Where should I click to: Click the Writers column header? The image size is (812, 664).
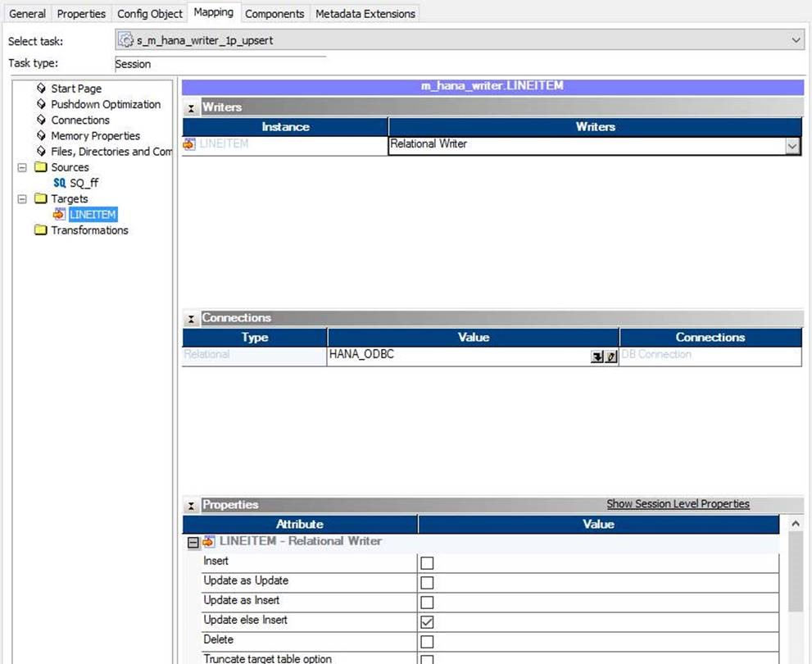coord(596,127)
